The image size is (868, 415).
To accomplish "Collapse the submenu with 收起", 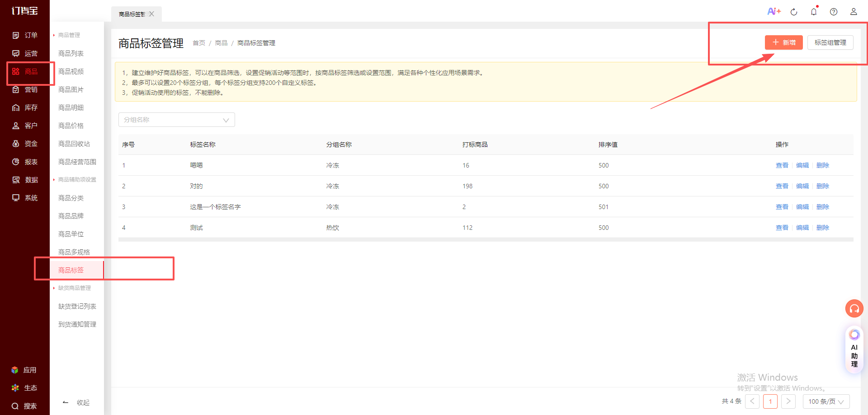I will 76,402.
